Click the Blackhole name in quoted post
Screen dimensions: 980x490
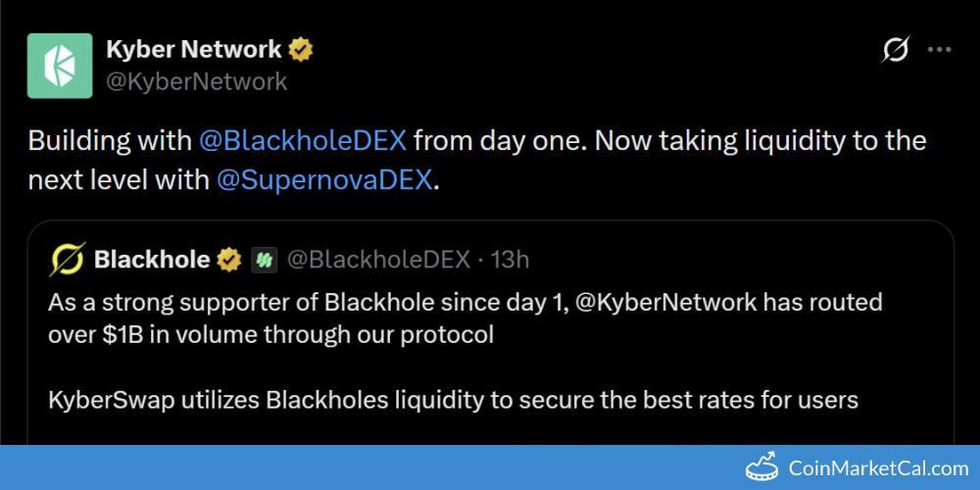click(151, 260)
